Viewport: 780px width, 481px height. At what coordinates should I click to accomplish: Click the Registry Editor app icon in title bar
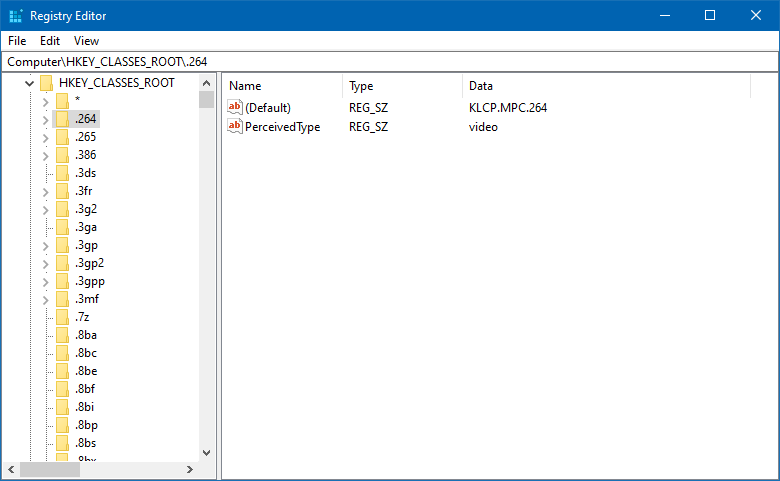(x=14, y=15)
